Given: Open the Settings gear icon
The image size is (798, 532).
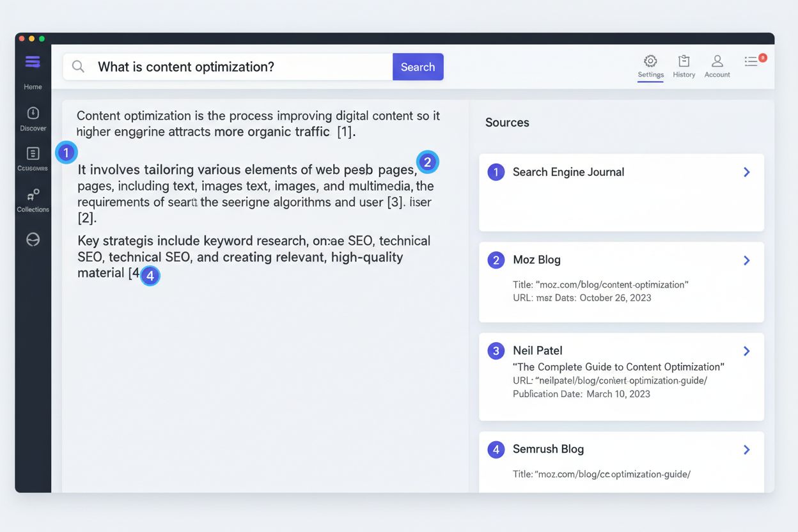Looking at the screenshot, I should (650, 61).
